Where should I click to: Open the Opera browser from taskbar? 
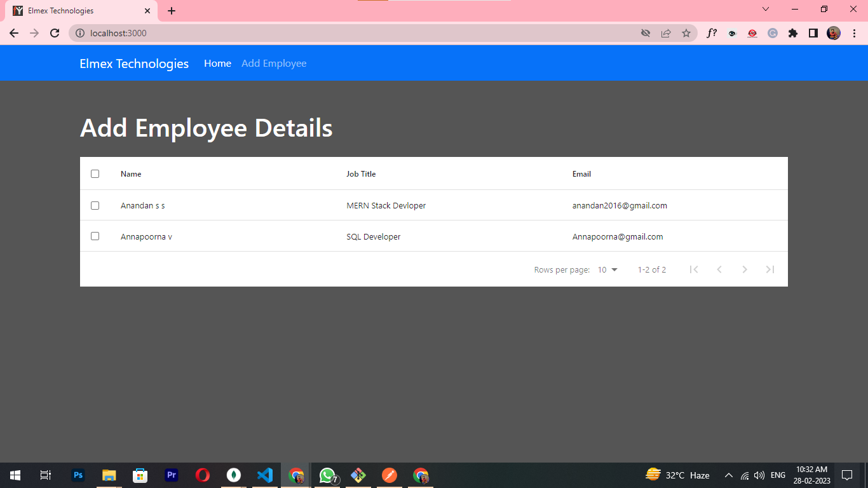203,475
